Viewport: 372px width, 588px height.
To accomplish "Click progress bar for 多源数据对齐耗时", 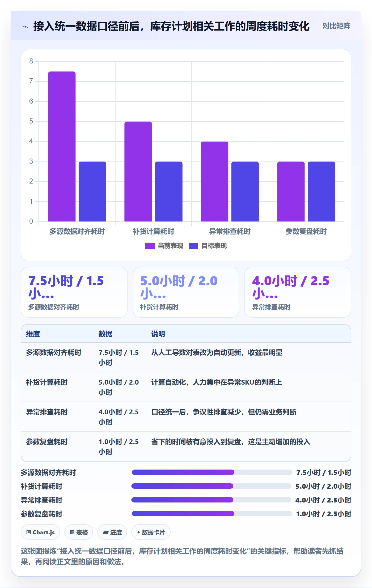I will click(212, 472).
